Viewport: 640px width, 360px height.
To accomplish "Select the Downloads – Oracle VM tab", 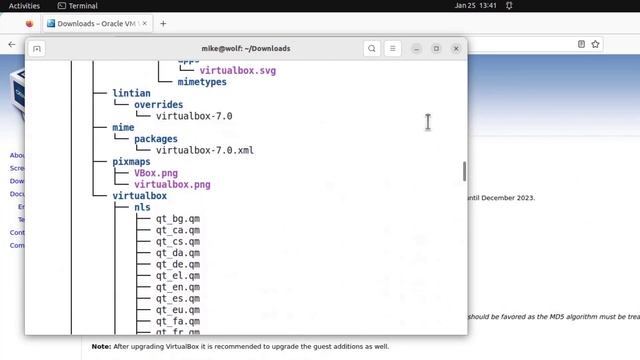I will point(98,24).
